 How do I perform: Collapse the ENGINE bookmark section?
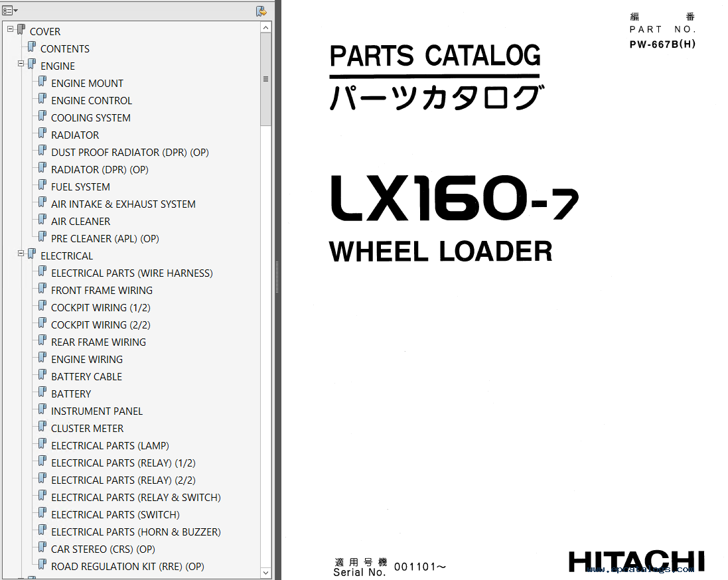[x=21, y=64]
